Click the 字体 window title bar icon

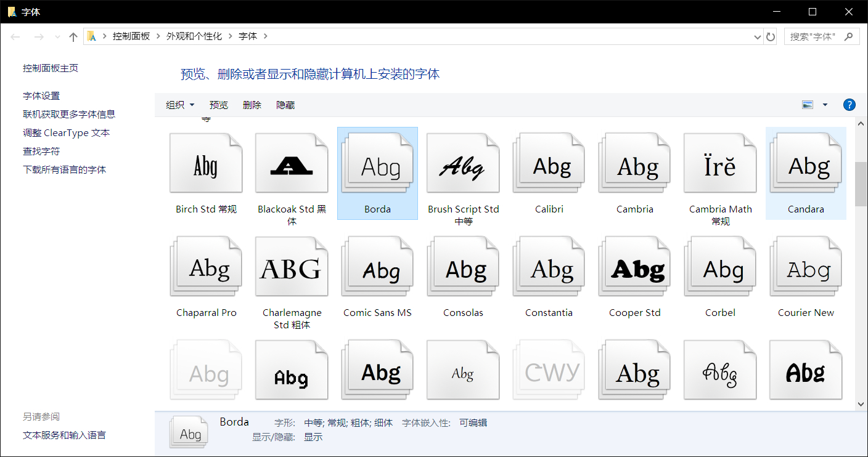pos(12,12)
